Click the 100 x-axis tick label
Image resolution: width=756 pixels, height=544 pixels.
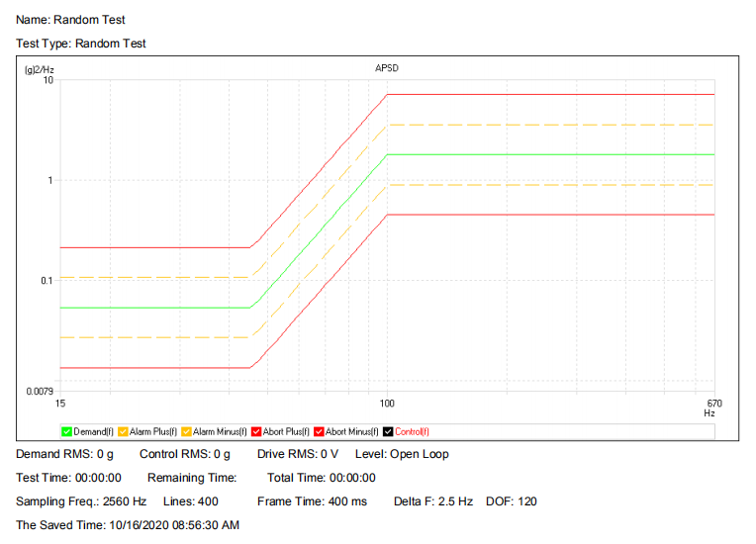(387, 404)
